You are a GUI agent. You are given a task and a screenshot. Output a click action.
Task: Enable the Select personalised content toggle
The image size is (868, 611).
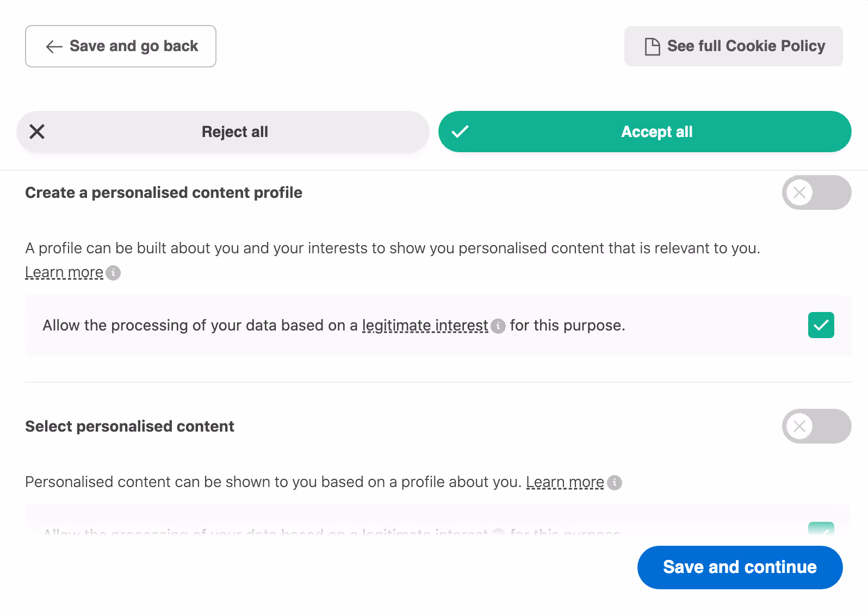(816, 426)
